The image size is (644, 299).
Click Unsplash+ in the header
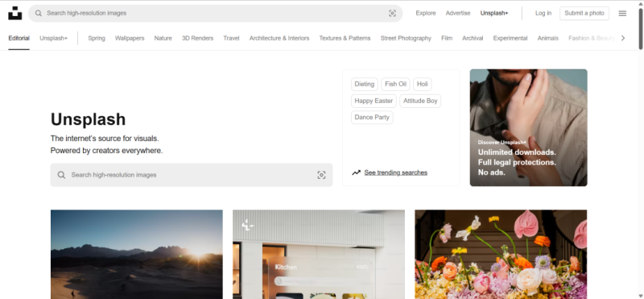tap(494, 13)
